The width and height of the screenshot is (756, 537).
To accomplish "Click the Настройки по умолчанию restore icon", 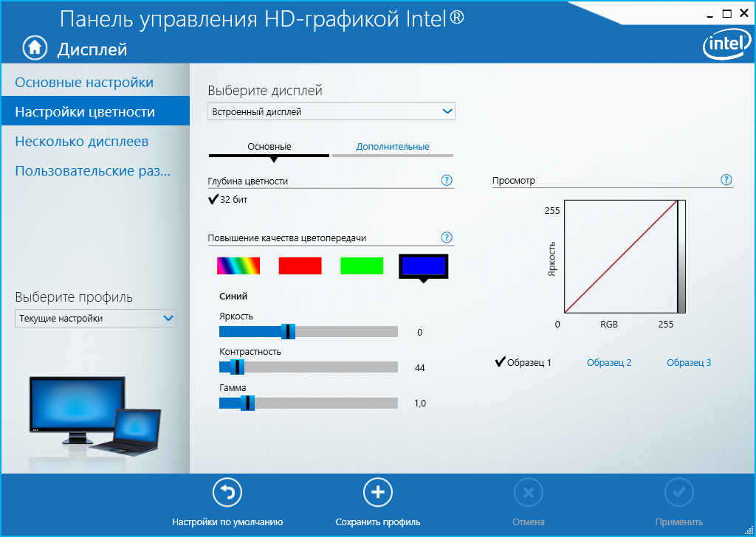I will point(227,492).
